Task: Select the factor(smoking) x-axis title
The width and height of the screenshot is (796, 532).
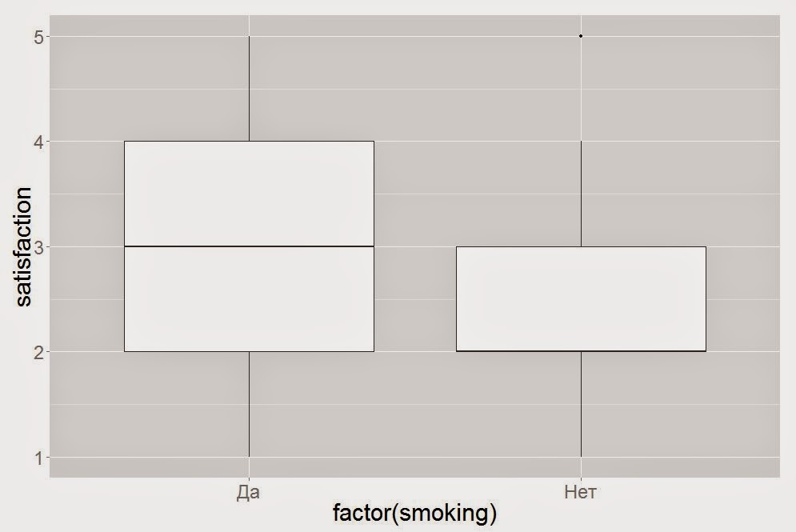Action: pyautogui.click(x=414, y=514)
